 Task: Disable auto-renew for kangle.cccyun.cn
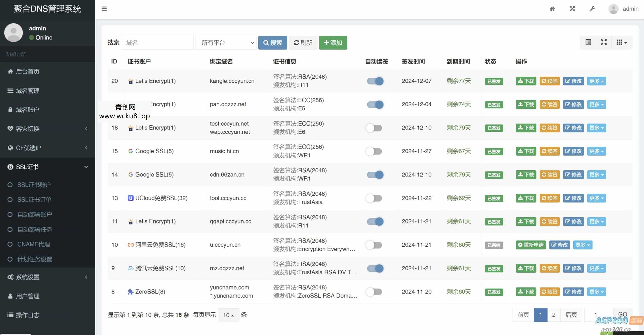[x=375, y=81]
